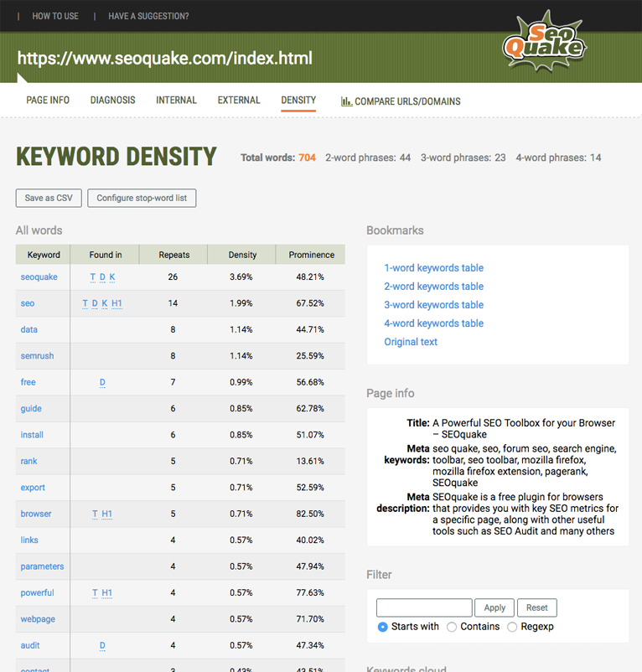The width and height of the screenshot is (642, 672).
Task: Click the T marker in browser row
Action: [x=95, y=514]
